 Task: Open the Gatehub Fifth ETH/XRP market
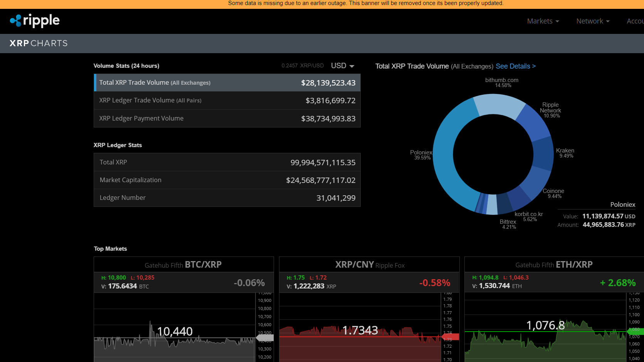pyautogui.click(x=554, y=265)
